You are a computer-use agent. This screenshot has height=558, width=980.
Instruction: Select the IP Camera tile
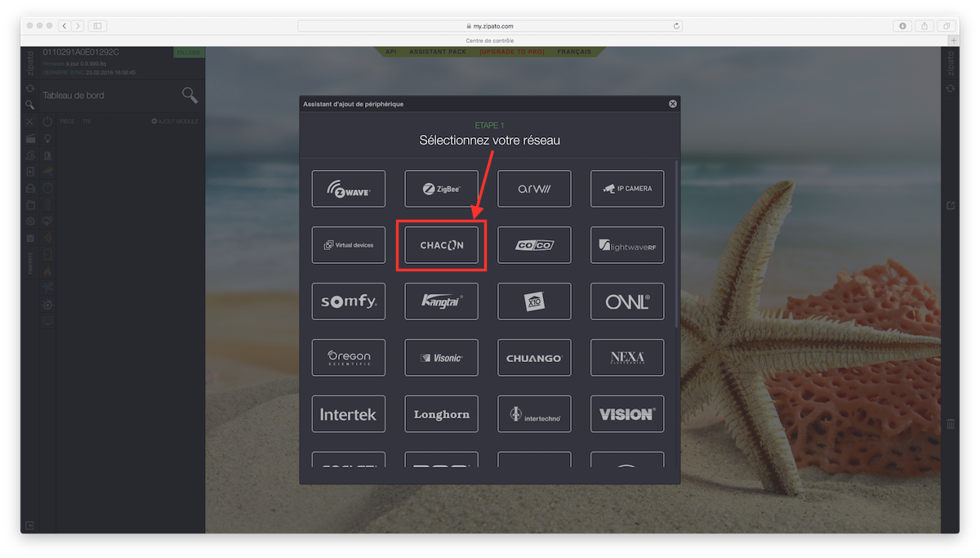(x=627, y=189)
